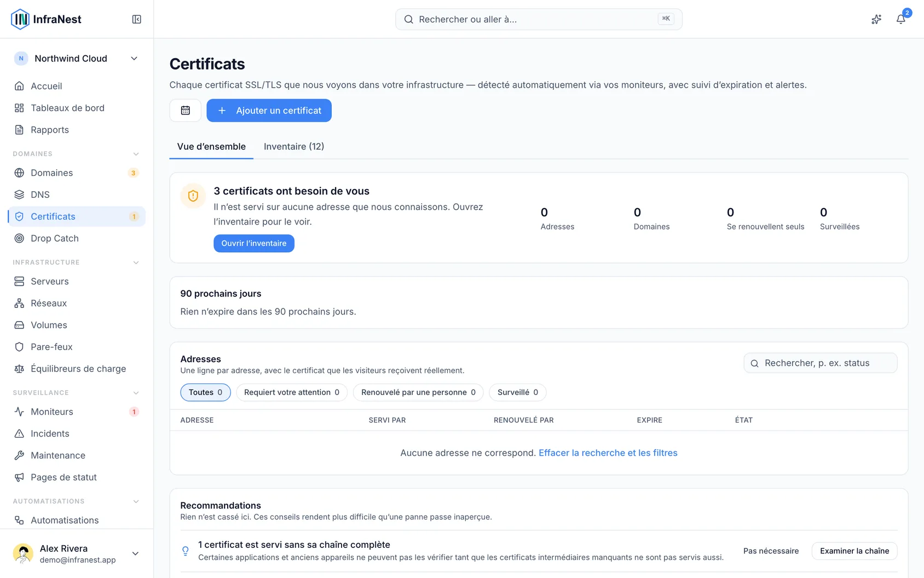Open Pages de statut
The image size is (924, 578).
coord(77,477)
